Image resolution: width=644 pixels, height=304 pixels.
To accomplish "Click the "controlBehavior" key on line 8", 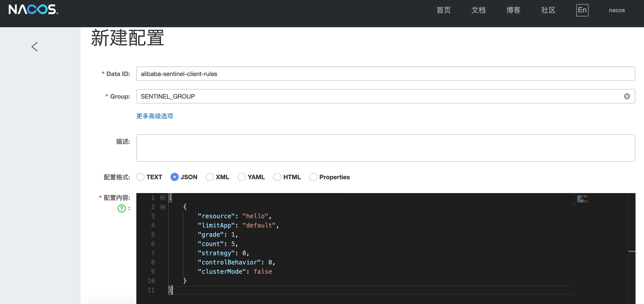I will tap(229, 262).
